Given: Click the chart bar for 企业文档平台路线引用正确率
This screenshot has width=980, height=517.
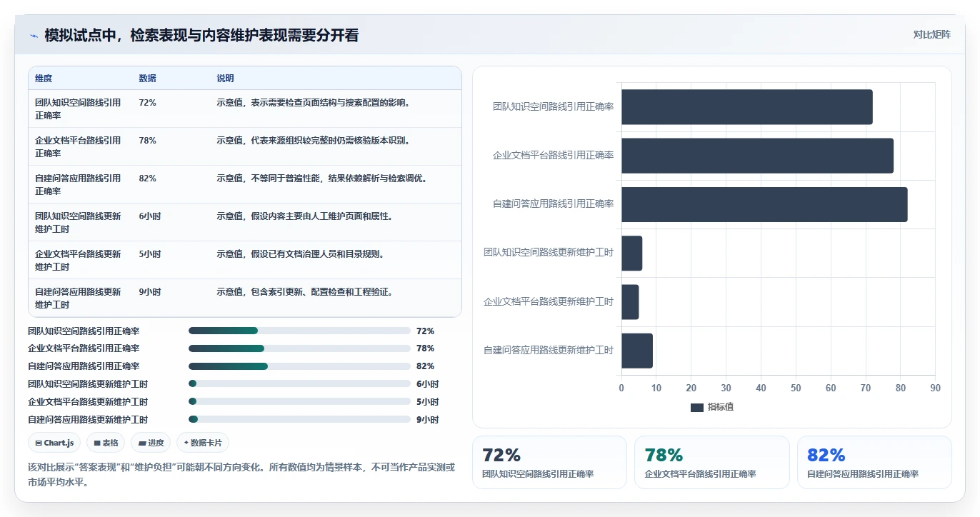Looking at the screenshot, I should coord(757,156).
